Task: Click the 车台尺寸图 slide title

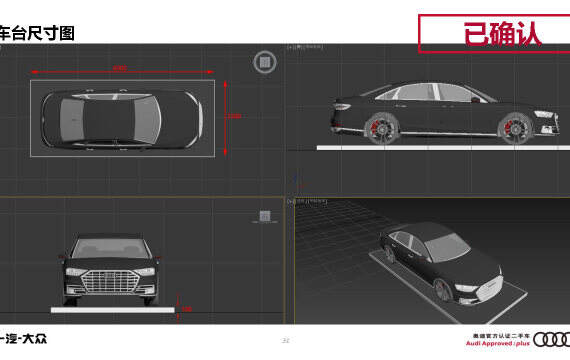Action: click(x=37, y=33)
